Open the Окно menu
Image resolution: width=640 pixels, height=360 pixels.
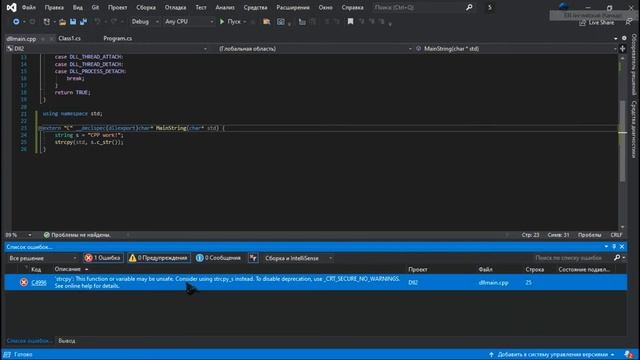click(x=325, y=7)
